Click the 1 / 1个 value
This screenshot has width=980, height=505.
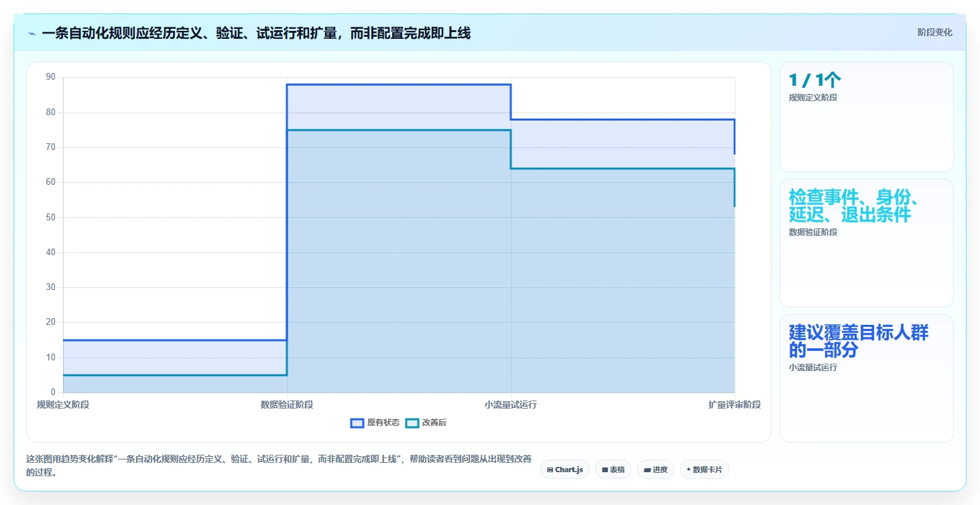[x=814, y=80]
